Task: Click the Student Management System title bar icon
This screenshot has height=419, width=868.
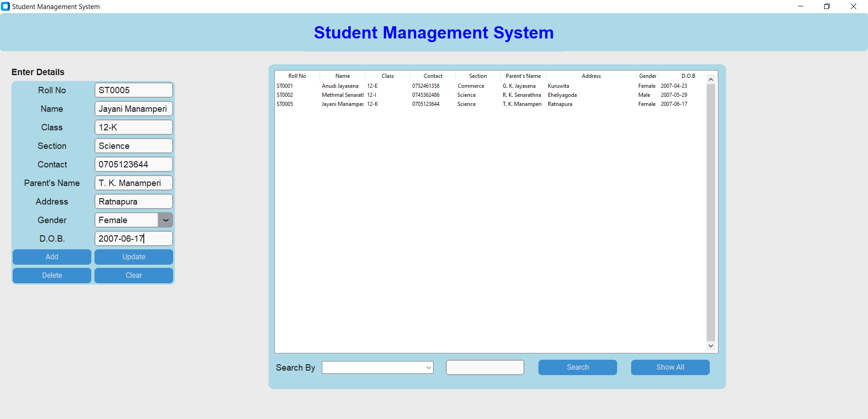Action: click(5, 6)
